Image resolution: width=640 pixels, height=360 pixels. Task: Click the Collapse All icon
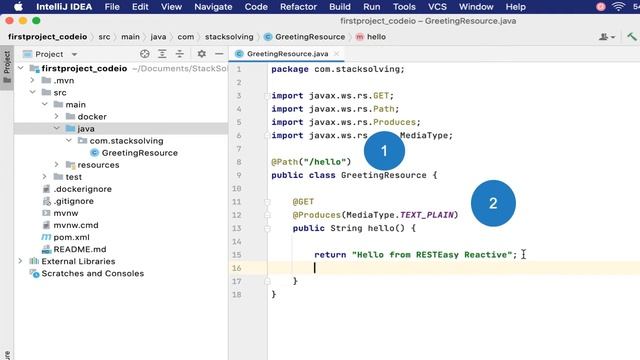point(180,54)
